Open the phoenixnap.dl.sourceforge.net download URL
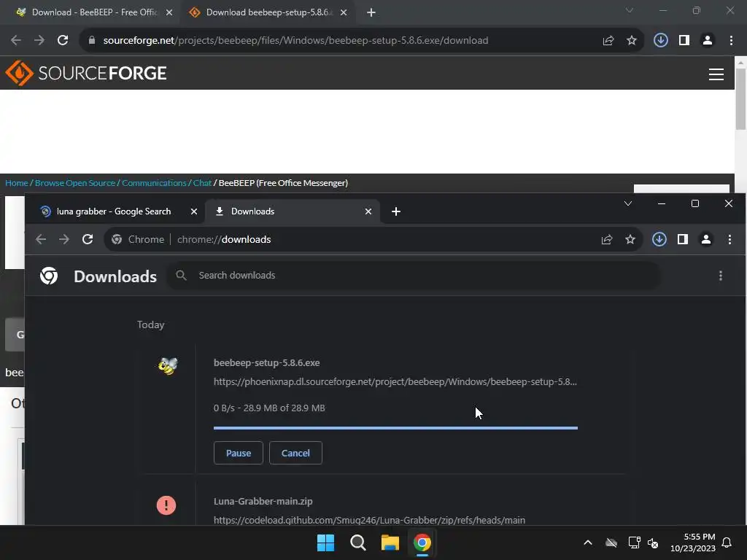Viewport: 747px width, 560px height. tap(395, 382)
